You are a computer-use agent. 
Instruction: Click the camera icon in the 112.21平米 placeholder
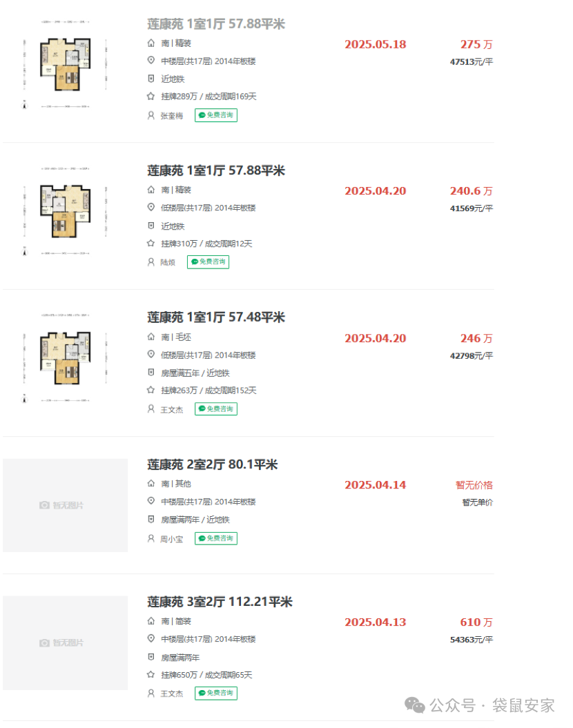coord(45,642)
